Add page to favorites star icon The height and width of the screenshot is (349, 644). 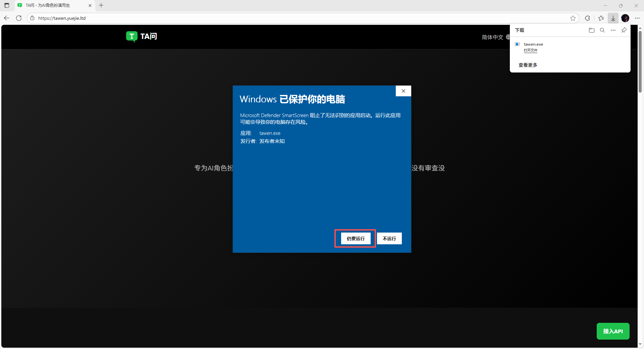click(573, 18)
